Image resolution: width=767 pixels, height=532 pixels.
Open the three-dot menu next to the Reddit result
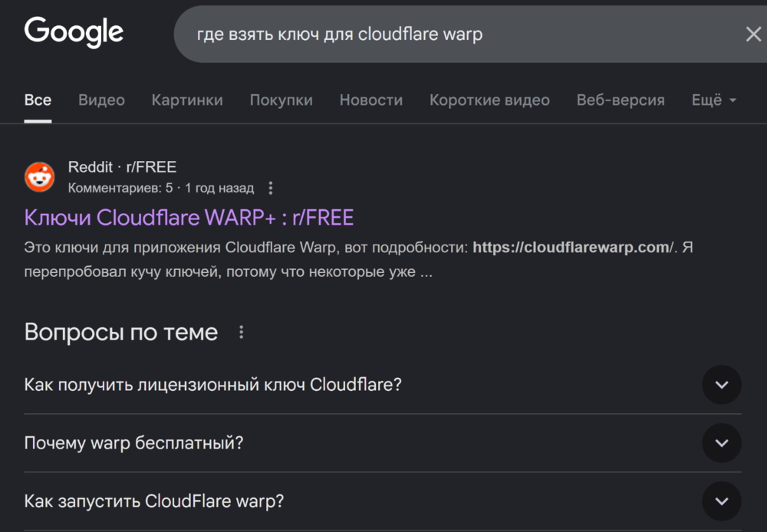point(271,187)
